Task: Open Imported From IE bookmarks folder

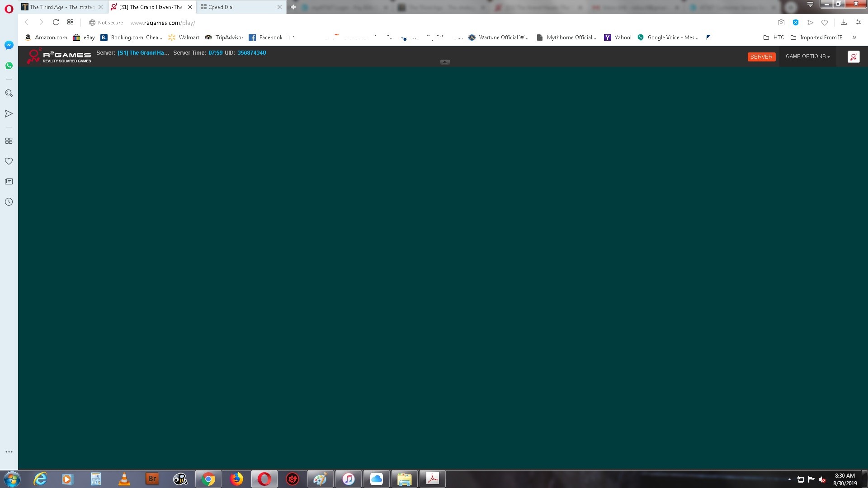Action: coord(816,38)
